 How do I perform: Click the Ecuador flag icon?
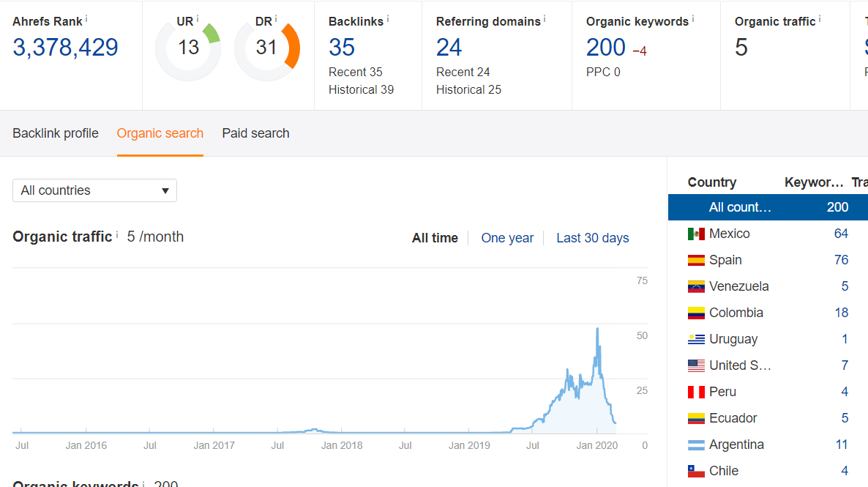(x=696, y=418)
